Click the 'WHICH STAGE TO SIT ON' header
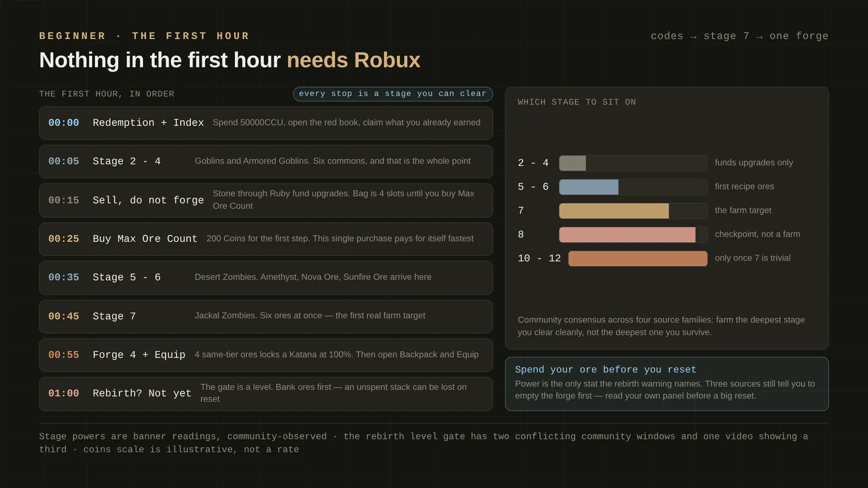868x488 pixels. [x=577, y=102]
